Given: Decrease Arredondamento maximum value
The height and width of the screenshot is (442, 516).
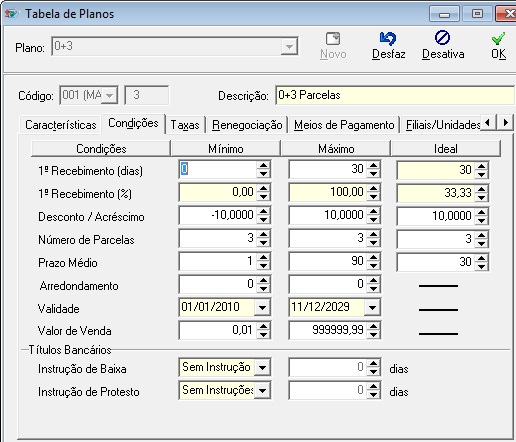Looking at the screenshot, I should [373, 289].
